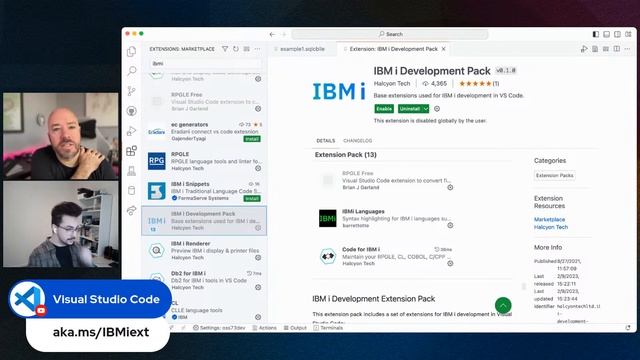640x360 pixels.
Task: Open manage gear for RPGLE extension
Action: pos(258,168)
